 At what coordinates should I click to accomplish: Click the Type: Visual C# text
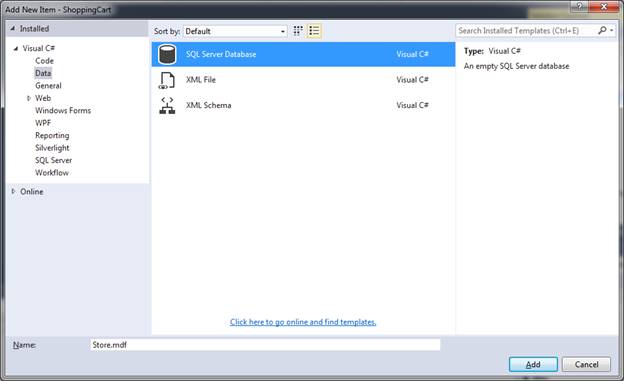(492, 51)
